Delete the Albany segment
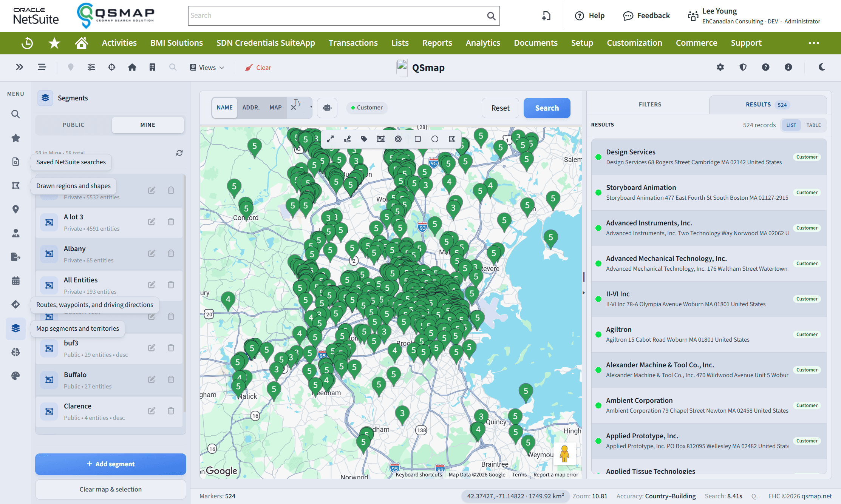The width and height of the screenshot is (841, 504). tap(171, 253)
